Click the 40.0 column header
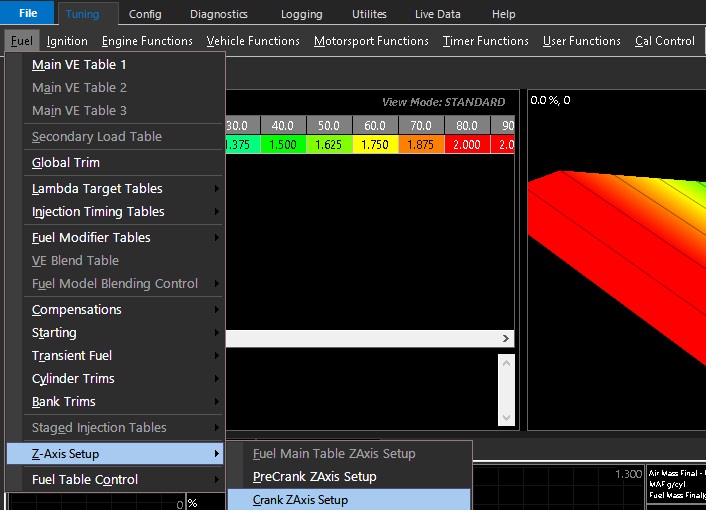Screen dimensions: 706x510 [283, 126]
